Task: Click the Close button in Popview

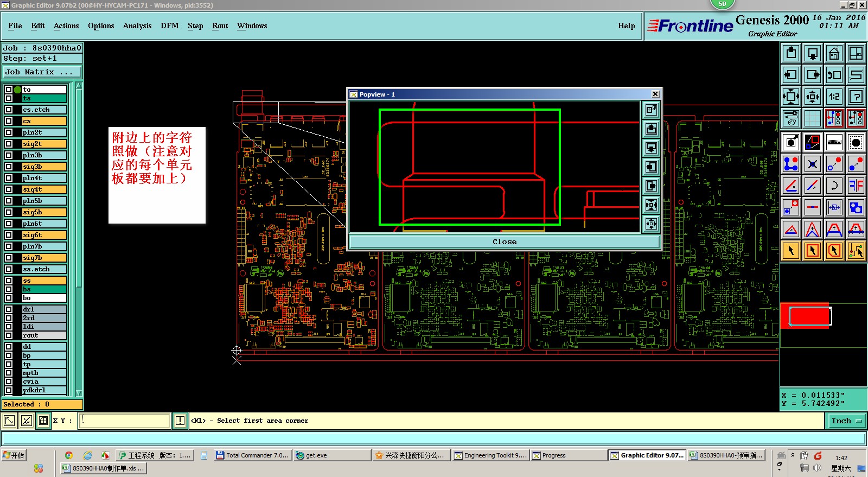Action: tap(505, 241)
